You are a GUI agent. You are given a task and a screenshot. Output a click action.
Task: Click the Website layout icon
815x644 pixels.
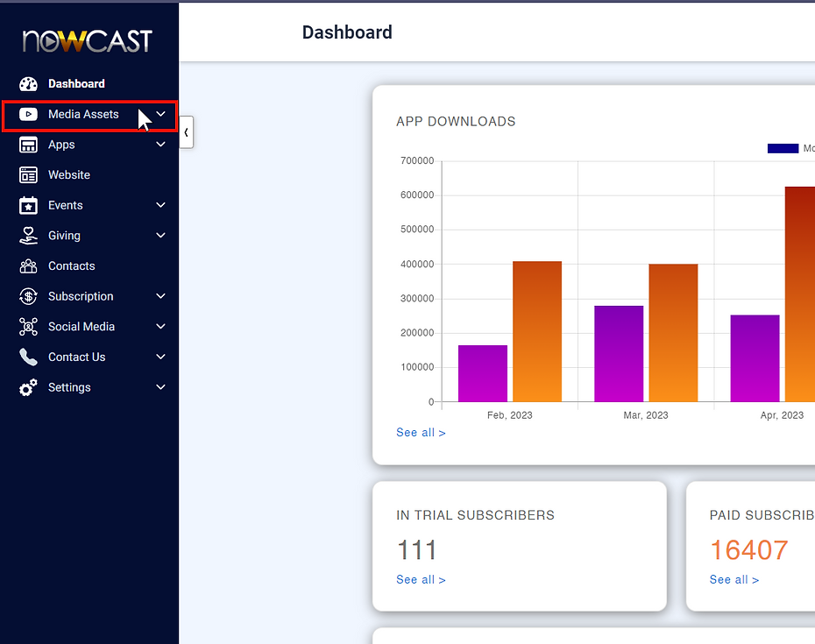(x=29, y=175)
